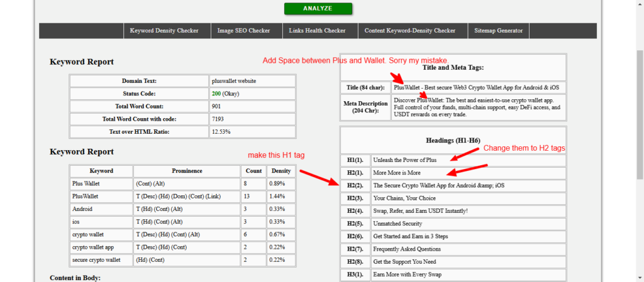Click the 'Title (84 char):' label
This screenshot has height=282, width=644.
coord(365,88)
